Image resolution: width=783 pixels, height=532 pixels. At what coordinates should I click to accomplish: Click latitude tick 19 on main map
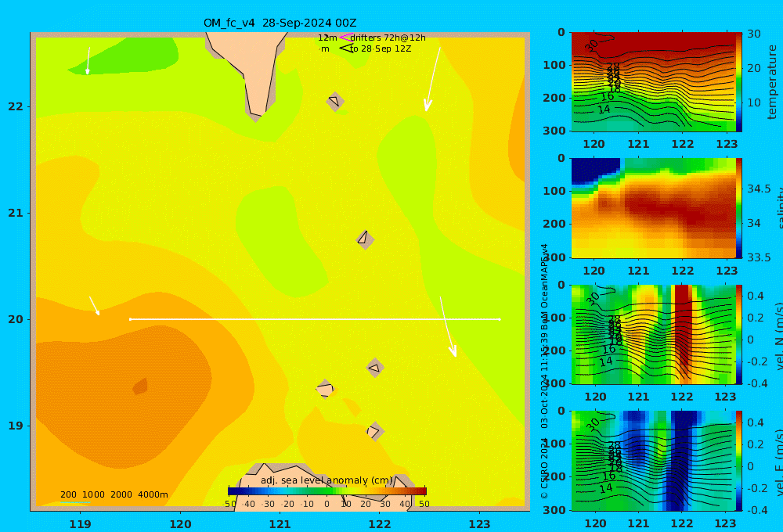tap(16, 426)
